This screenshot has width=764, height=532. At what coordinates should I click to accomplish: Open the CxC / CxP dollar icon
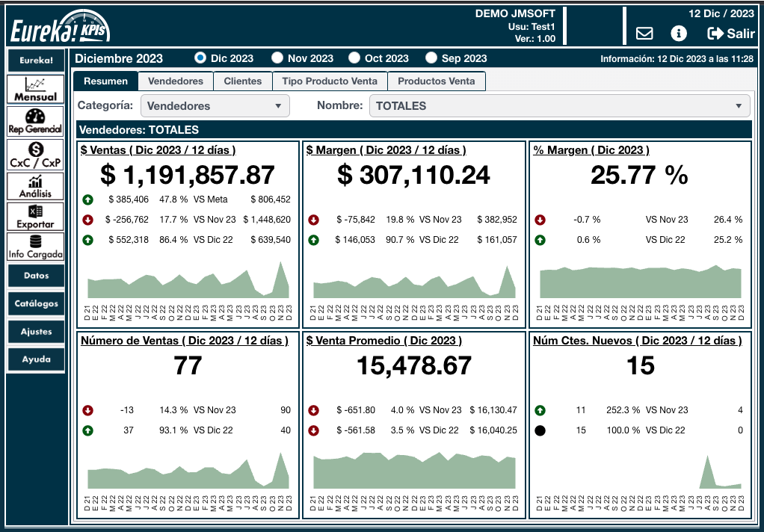pyautogui.click(x=36, y=155)
